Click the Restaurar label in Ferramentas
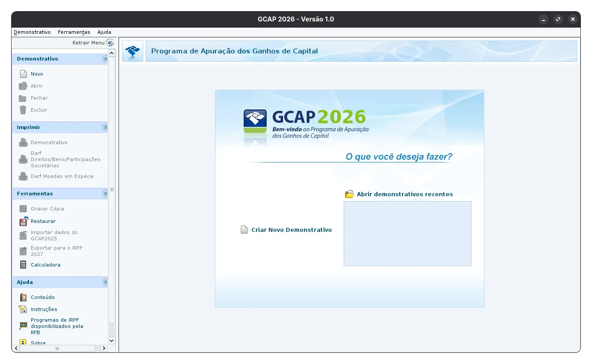The image size is (592, 364). pyautogui.click(x=43, y=221)
